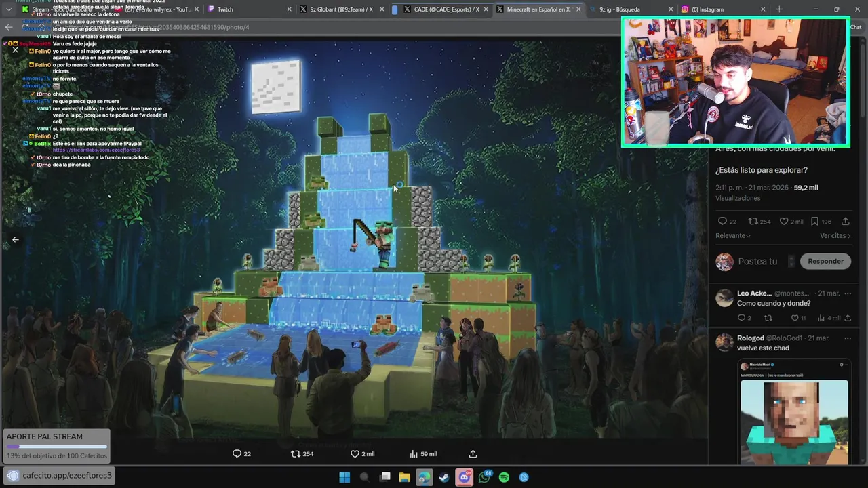
Task: Switch to the evento willyrex YouTube tab
Action: (x=157, y=9)
